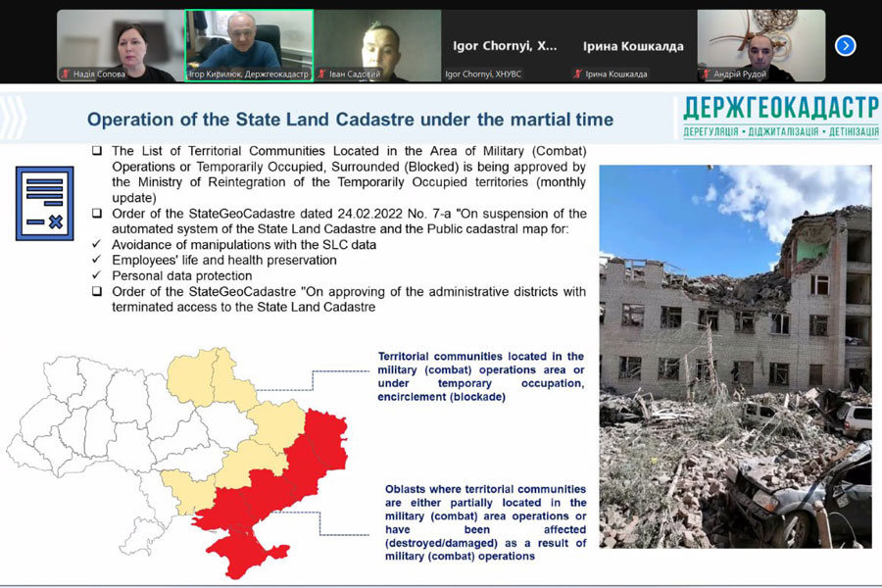
Task: Click muted microphone icon beside Надія Сопова
Action: point(66,73)
